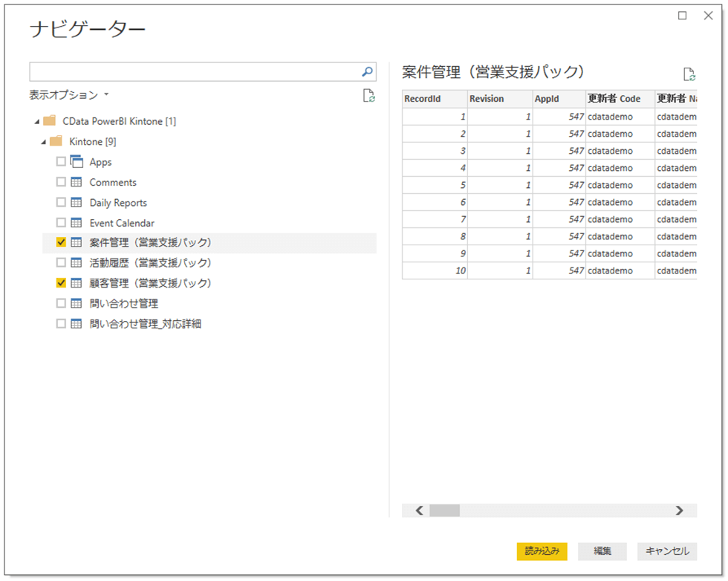728x581 pixels.
Task: Click the preview scrollbar left arrow
Action: [419, 510]
